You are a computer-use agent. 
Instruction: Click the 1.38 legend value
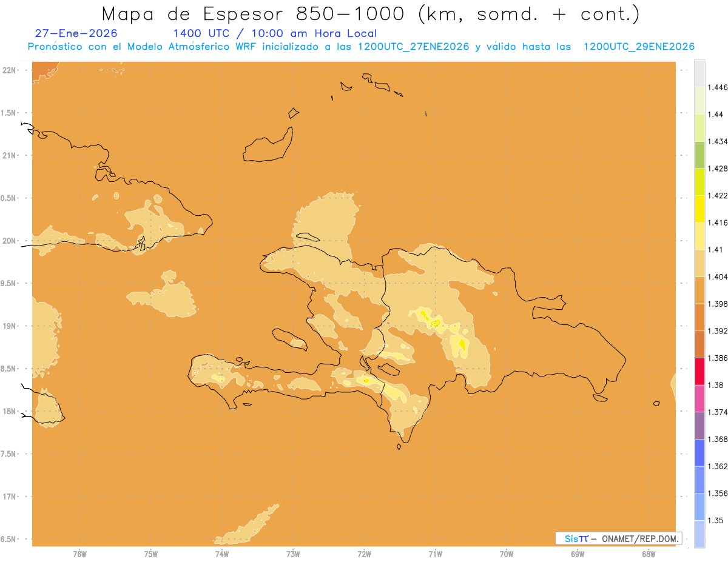[715, 386]
